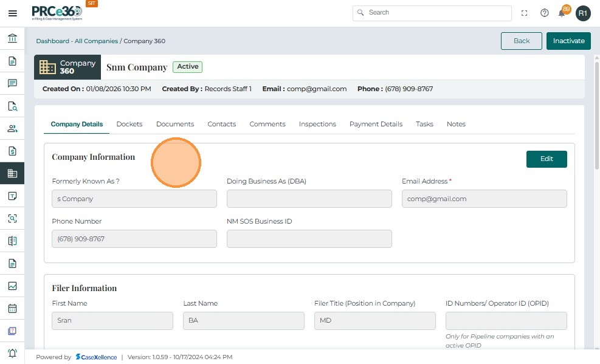Follow the Dashboard - All Companies breadcrumb link
The height and width of the screenshot is (364, 600).
click(x=77, y=41)
